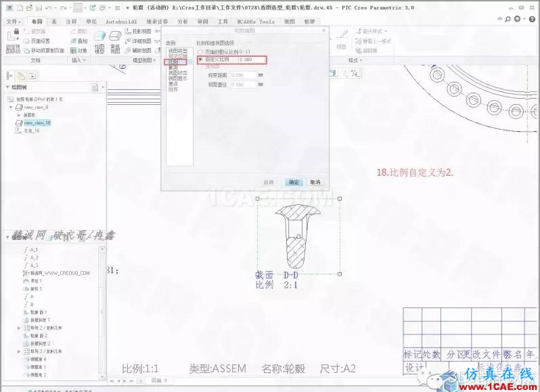
Task: Click 叠加 (Overlay) tool in Insert group
Action: pyautogui.click(x=79, y=41)
